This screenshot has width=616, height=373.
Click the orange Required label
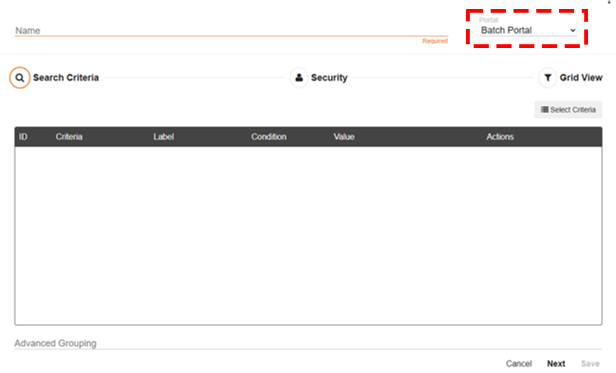click(435, 41)
